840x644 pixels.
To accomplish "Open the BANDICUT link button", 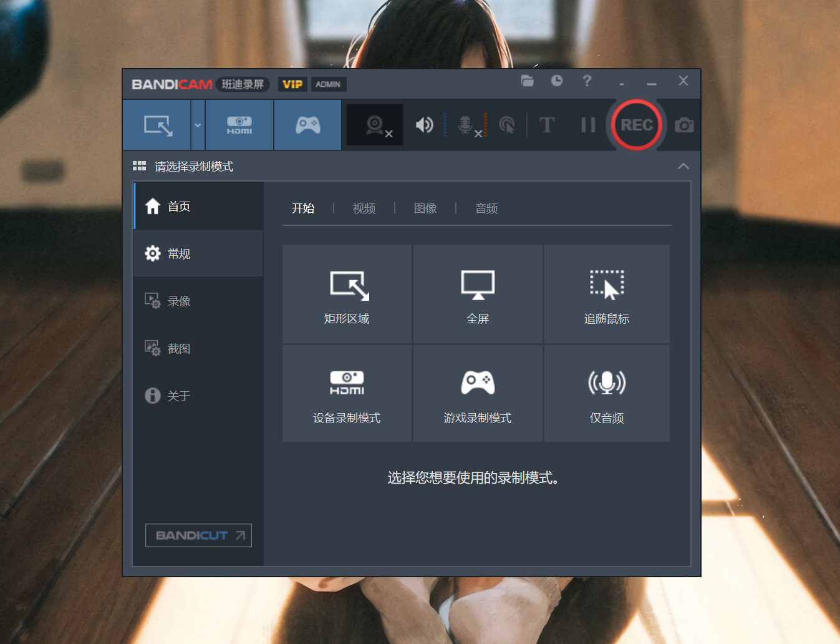I will point(198,535).
